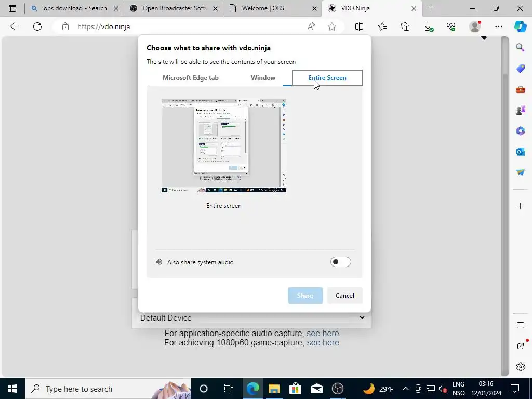Open Browser essentials heart icon

pos(451,26)
